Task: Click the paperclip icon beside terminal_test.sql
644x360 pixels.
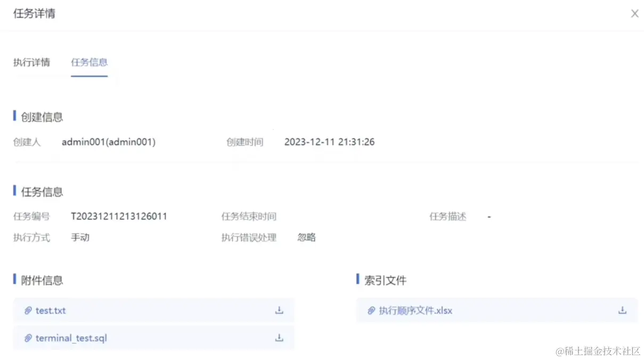Action: (28, 338)
